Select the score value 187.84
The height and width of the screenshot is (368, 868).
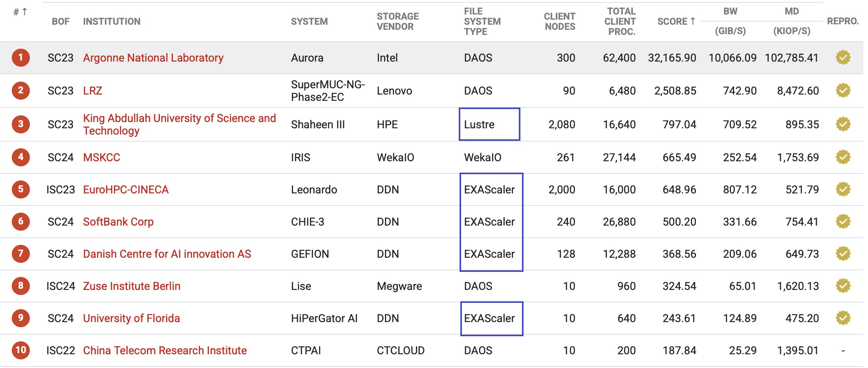[679, 350]
